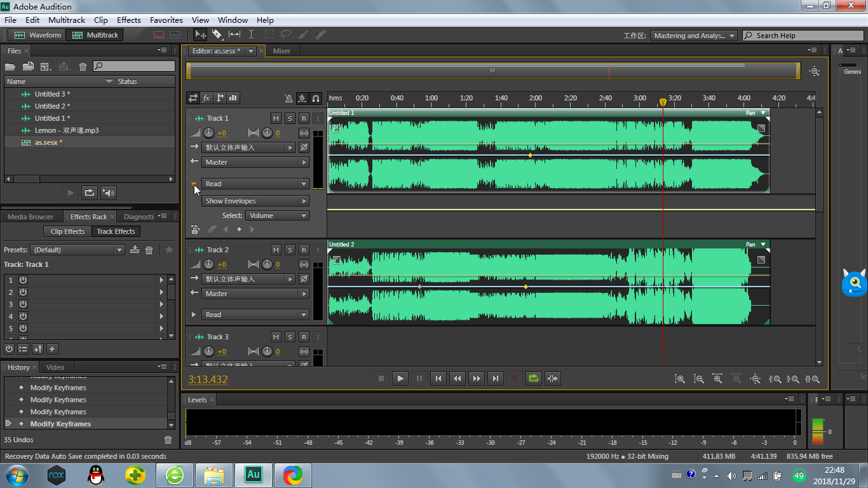This screenshot has width=868, height=488.
Task: Save the effects rack preset with the save icon
Action: [x=135, y=250]
